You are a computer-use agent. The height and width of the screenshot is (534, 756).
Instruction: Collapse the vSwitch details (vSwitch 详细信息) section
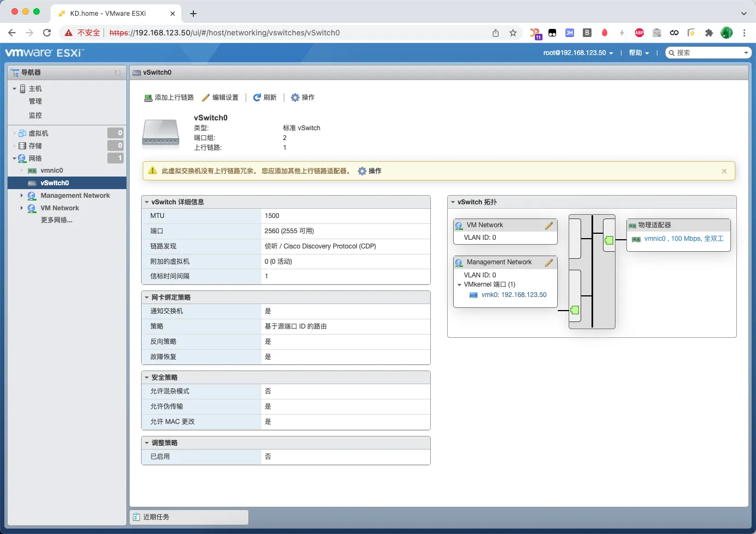tap(147, 202)
